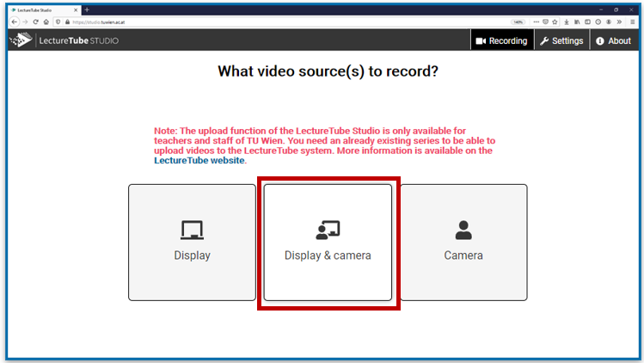Minimize the browser window

coord(601,9)
